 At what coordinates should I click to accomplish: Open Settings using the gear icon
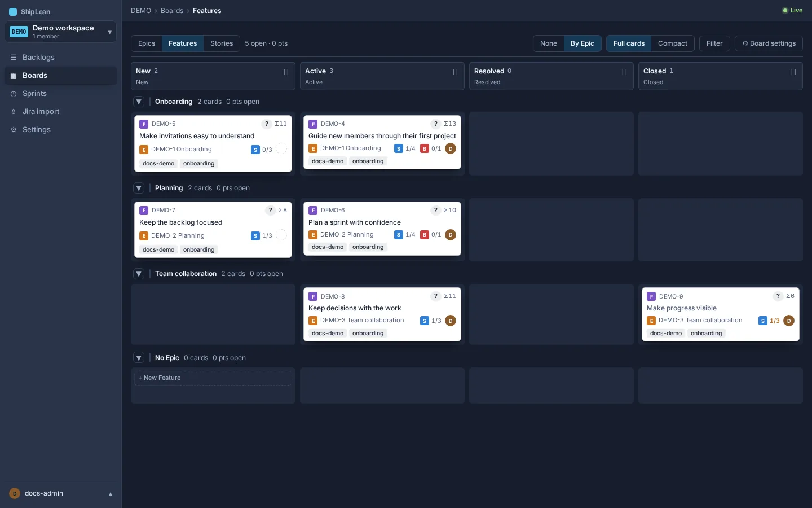tap(14, 130)
